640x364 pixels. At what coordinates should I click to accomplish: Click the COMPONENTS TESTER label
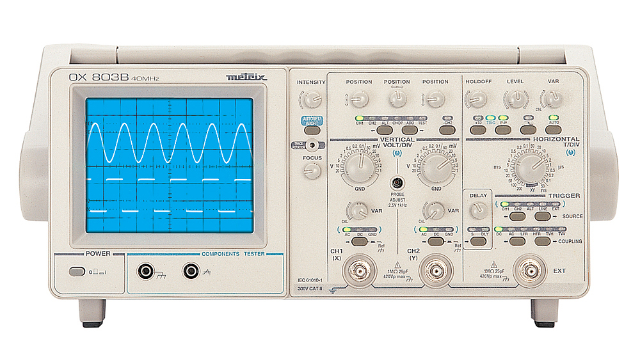(x=233, y=254)
